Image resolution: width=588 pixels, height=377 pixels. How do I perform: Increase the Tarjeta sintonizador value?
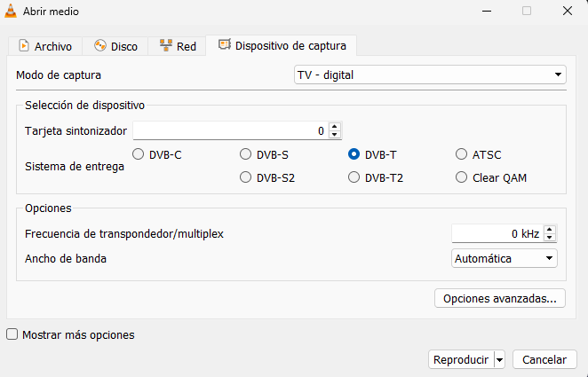[x=334, y=126]
